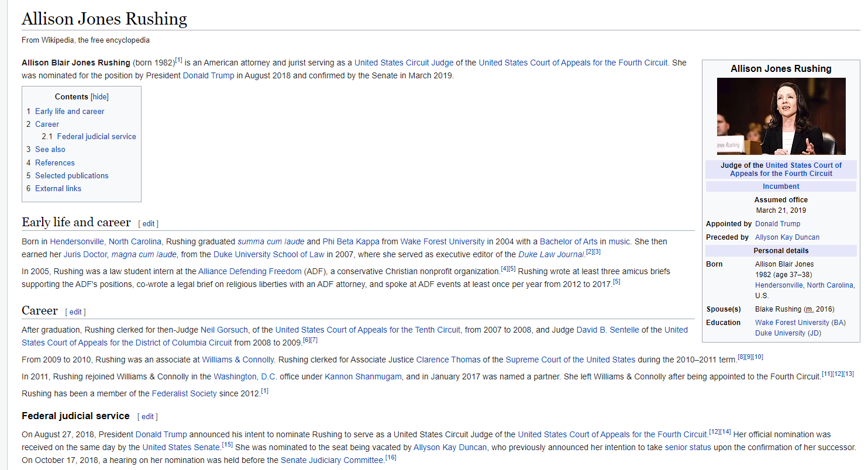The width and height of the screenshot is (868, 470).
Task: Open Donald Trump link in intro paragraph
Action: [208, 75]
